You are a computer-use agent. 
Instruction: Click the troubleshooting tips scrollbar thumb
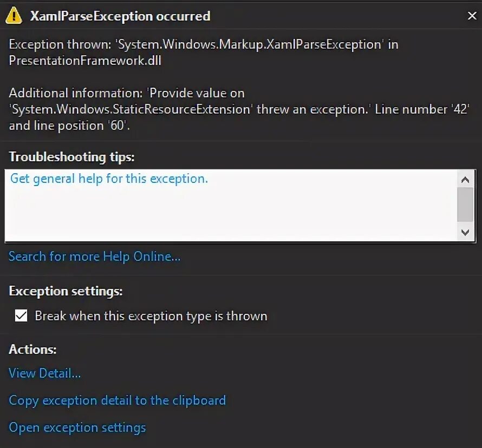pos(465,204)
